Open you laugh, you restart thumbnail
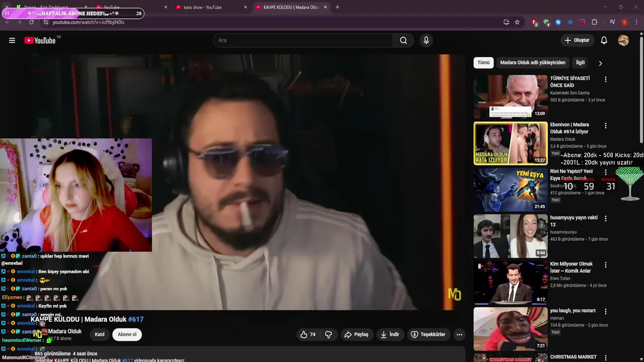The width and height of the screenshot is (644, 362). point(510,329)
